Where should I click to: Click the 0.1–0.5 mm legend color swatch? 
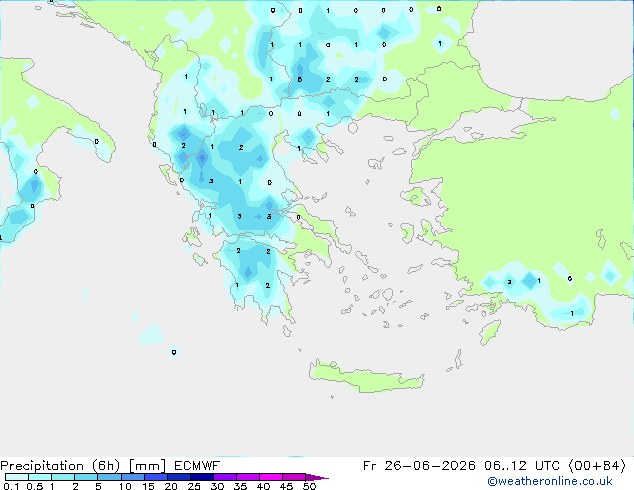(x=17, y=477)
